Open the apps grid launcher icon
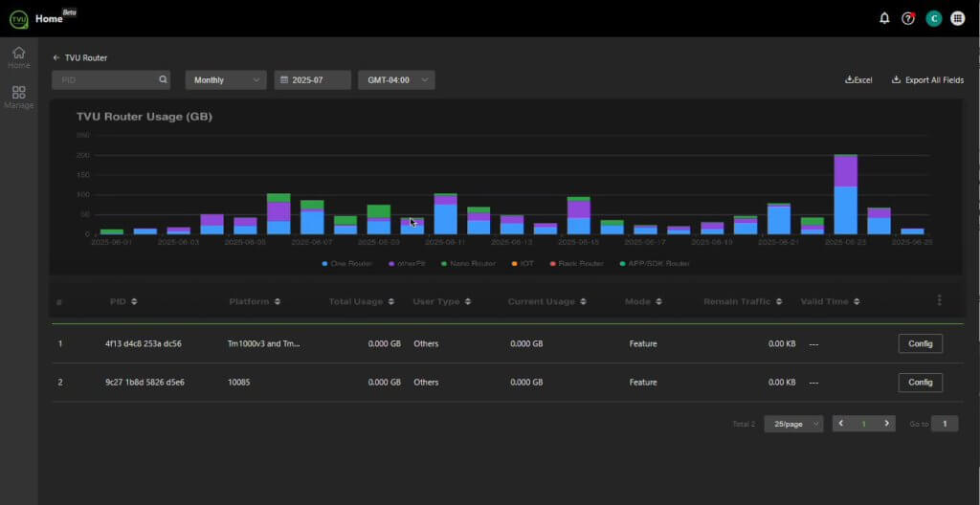This screenshot has height=505, width=980. pos(957,18)
